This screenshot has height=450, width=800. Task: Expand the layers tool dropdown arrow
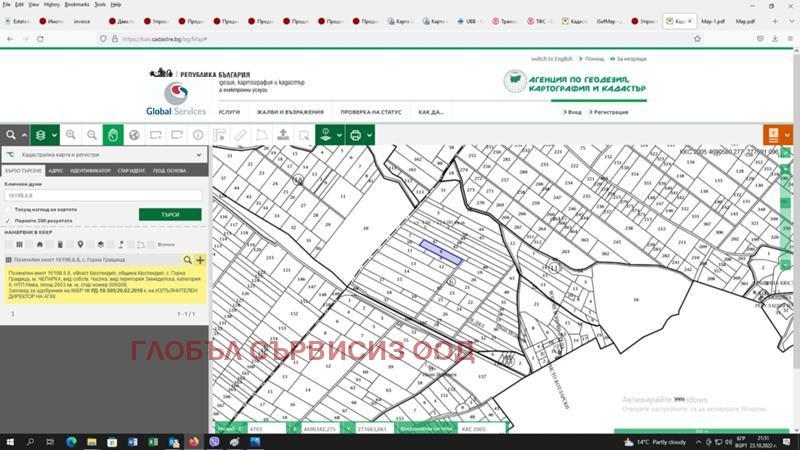54,135
